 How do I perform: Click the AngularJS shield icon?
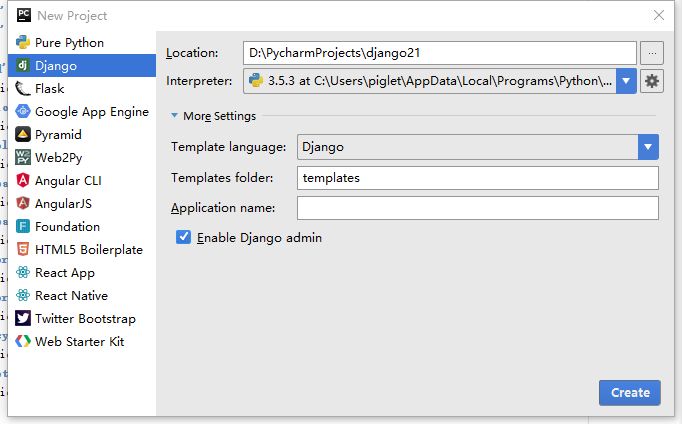click(23, 204)
